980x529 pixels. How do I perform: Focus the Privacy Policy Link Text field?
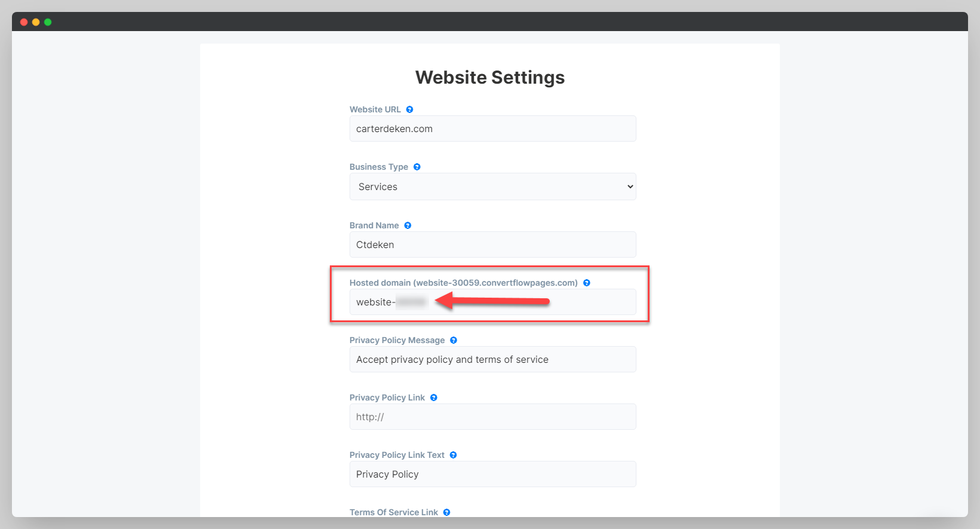coord(493,474)
